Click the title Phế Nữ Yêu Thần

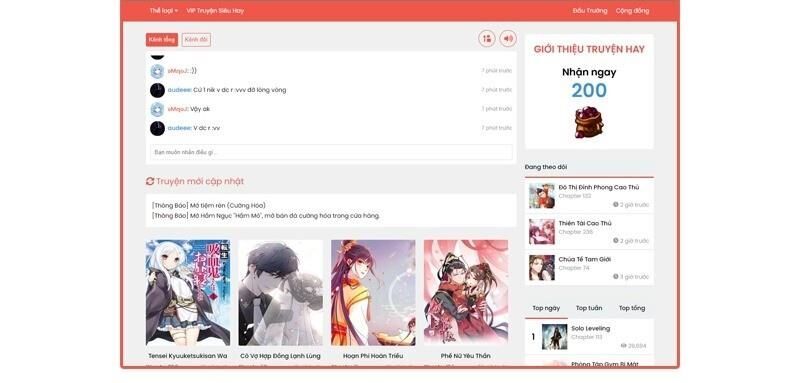pos(466,356)
